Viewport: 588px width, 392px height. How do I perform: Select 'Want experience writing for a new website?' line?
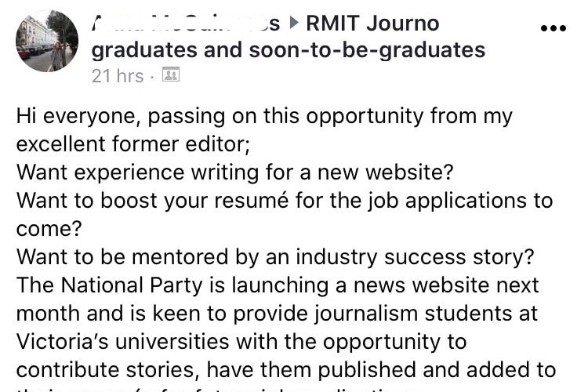pos(234,172)
